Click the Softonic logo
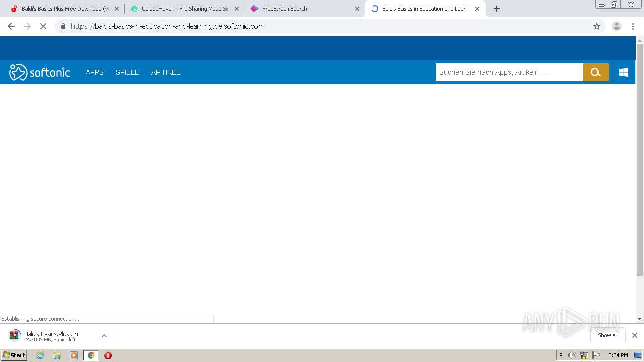This screenshot has width=644, height=362. (40, 72)
